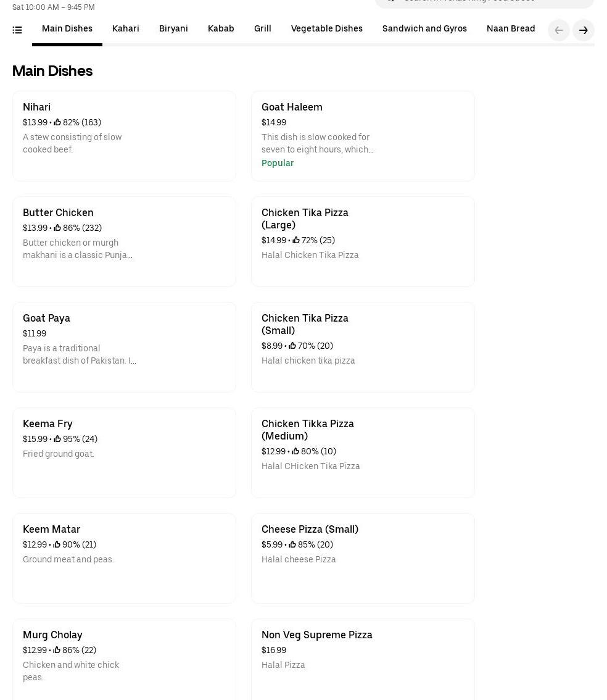The image size is (607, 700).
Task: Click the Non Veg Supreme Pizza title
Action: (x=316, y=635)
